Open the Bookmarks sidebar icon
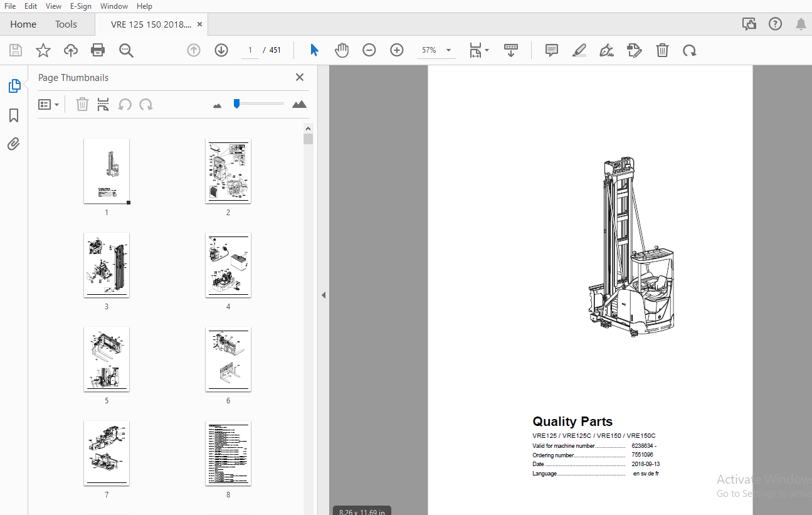 point(14,115)
